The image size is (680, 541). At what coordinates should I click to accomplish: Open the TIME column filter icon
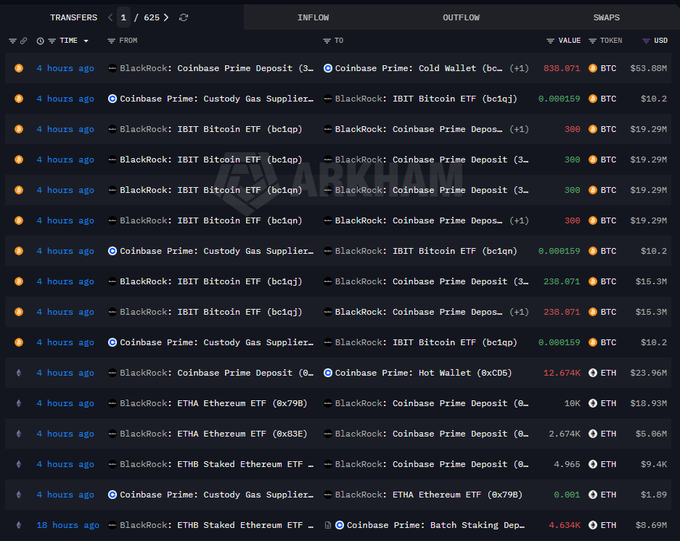pos(52,41)
